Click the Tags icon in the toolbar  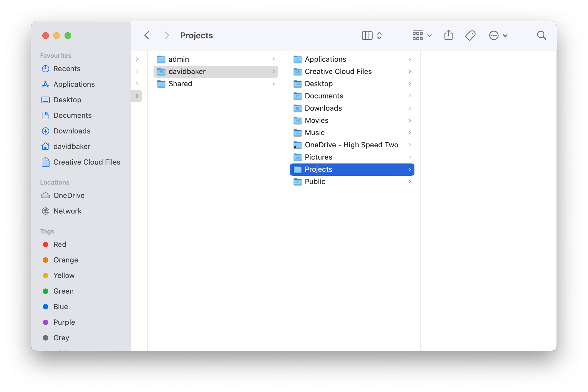tap(470, 35)
